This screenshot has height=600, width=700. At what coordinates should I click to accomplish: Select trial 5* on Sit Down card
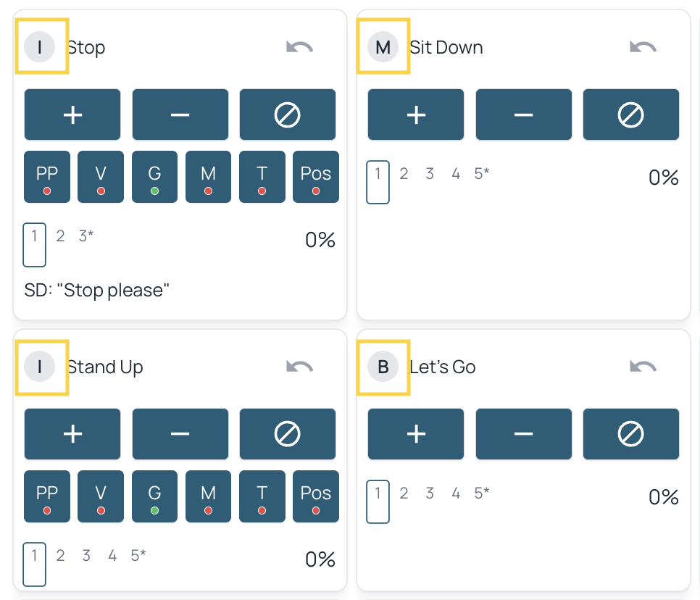482,173
